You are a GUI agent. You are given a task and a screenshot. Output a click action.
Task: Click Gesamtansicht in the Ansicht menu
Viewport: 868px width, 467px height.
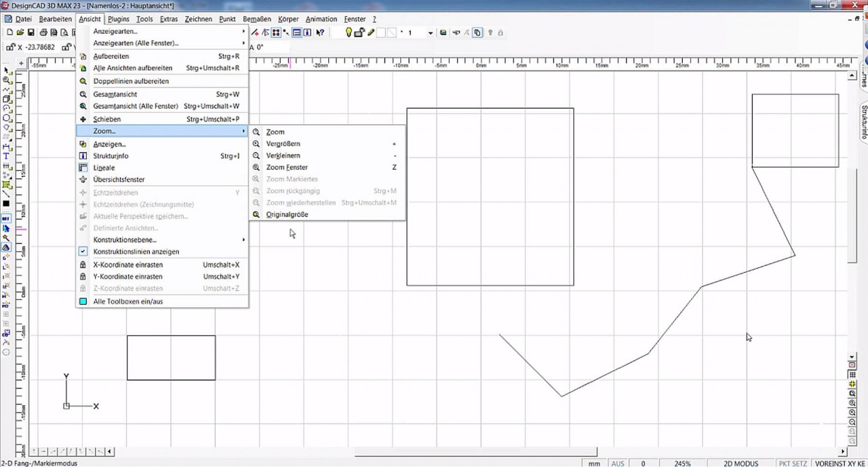coord(115,94)
